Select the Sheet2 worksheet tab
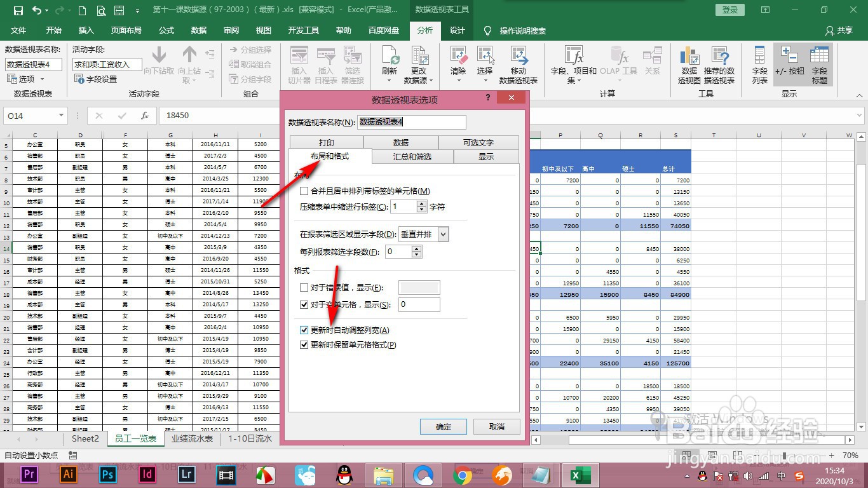 85,438
